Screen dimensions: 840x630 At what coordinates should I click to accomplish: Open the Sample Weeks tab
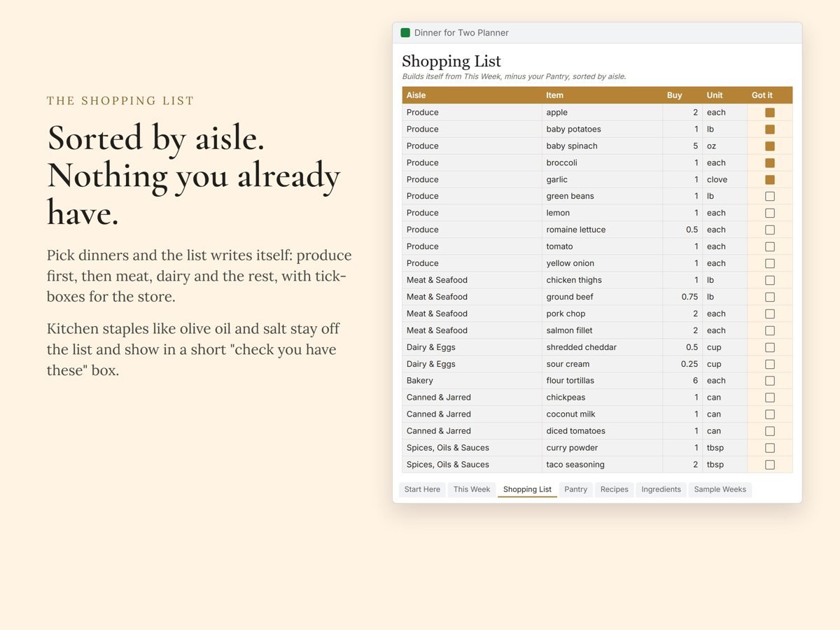click(x=720, y=489)
